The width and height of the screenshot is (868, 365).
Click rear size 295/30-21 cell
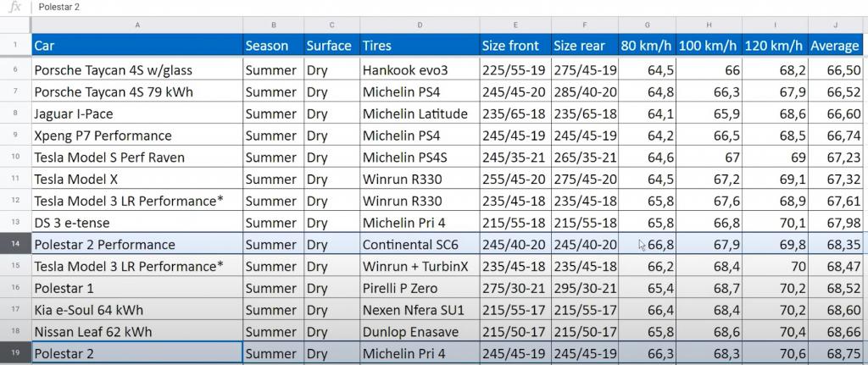click(x=585, y=288)
